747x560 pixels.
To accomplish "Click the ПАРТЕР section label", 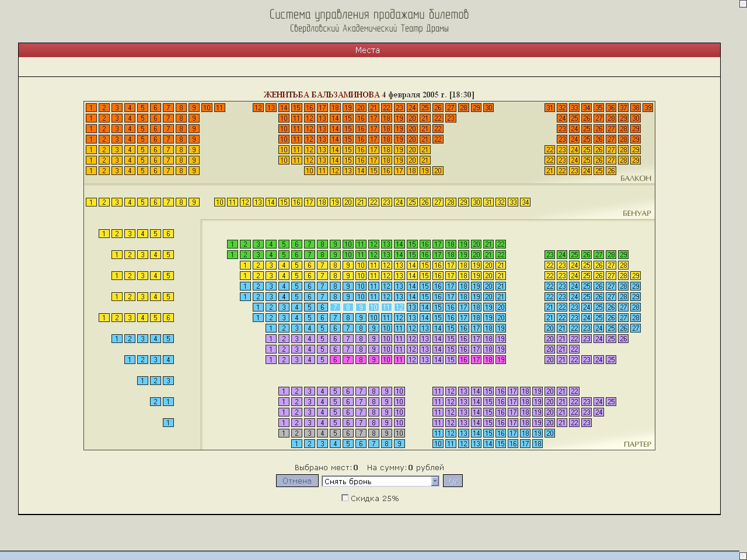I will 637,444.
